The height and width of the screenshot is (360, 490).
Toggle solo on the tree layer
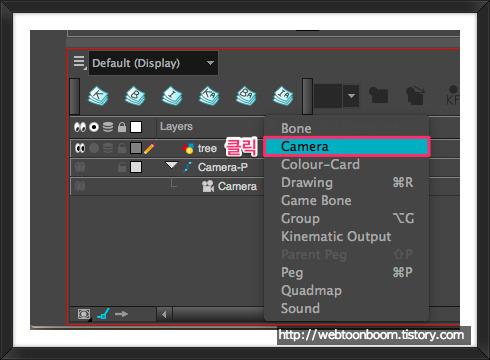point(94,148)
